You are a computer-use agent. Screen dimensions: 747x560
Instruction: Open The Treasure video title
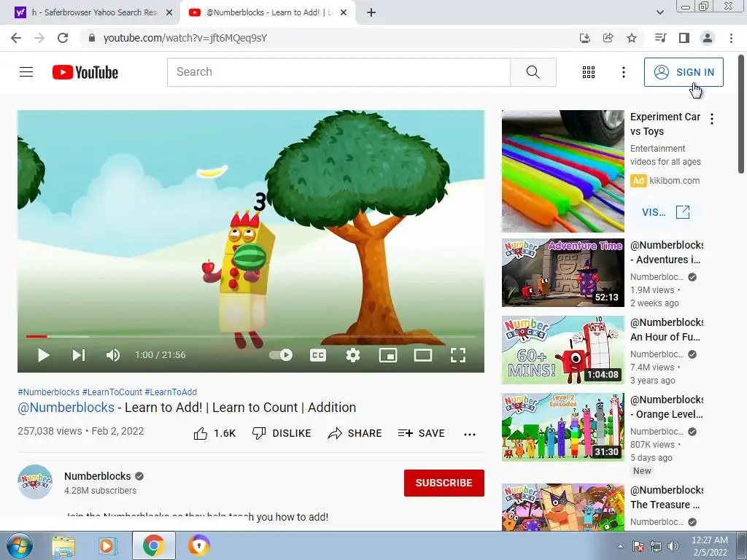click(667, 497)
